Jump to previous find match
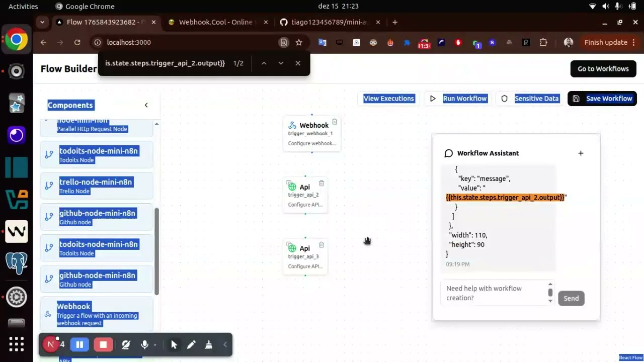The height and width of the screenshot is (362, 644). coord(264,63)
